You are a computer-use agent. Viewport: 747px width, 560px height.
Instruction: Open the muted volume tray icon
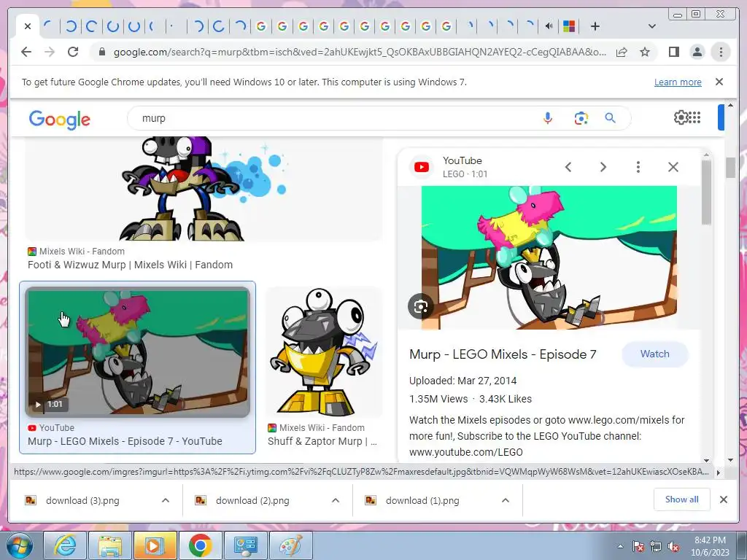(673, 547)
